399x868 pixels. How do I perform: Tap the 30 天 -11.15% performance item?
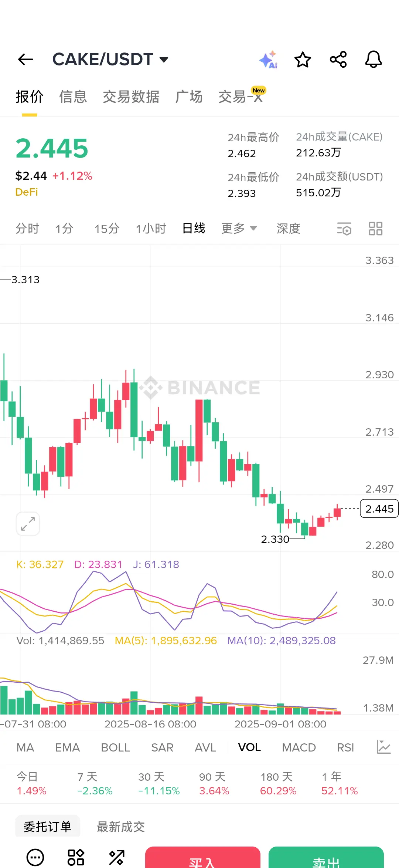159,784
